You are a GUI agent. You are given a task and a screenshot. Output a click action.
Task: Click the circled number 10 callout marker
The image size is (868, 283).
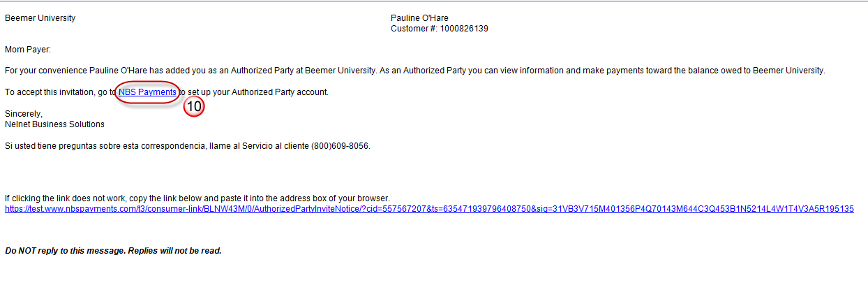tap(193, 107)
